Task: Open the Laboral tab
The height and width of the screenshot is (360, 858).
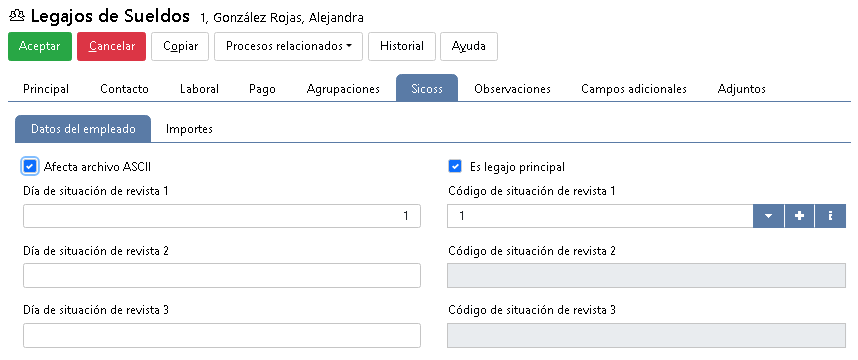Action: tap(199, 89)
